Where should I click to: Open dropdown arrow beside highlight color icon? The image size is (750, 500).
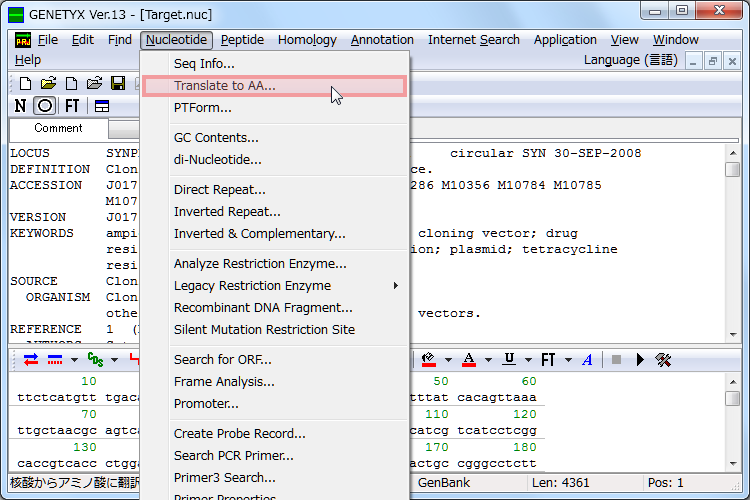click(448, 360)
